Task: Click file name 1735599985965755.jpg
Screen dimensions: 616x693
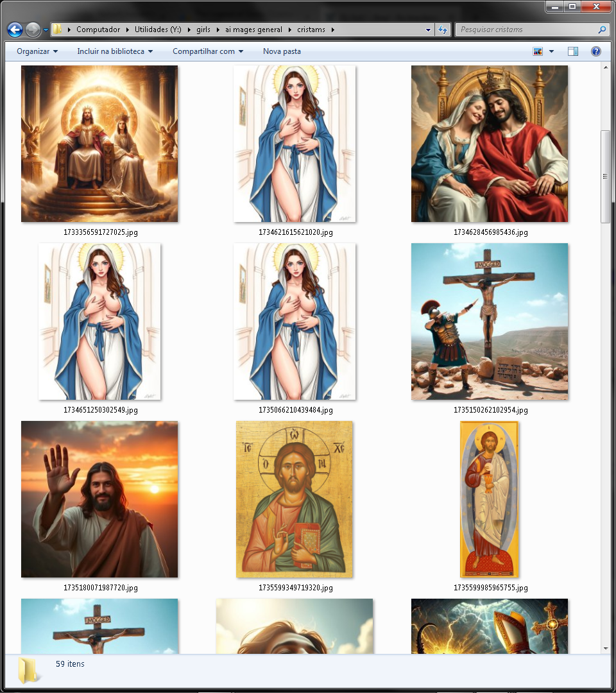Action: click(x=490, y=587)
